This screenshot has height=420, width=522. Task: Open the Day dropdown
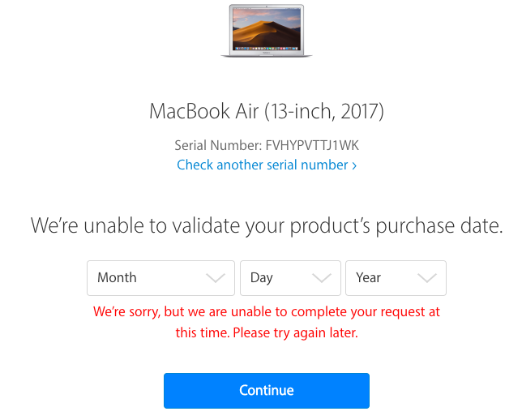tap(290, 278)
